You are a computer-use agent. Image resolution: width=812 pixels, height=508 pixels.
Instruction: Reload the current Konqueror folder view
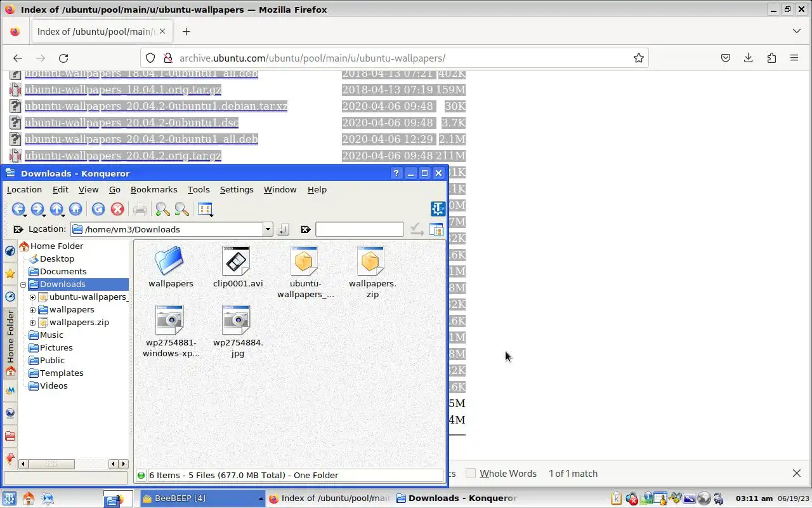98,209
